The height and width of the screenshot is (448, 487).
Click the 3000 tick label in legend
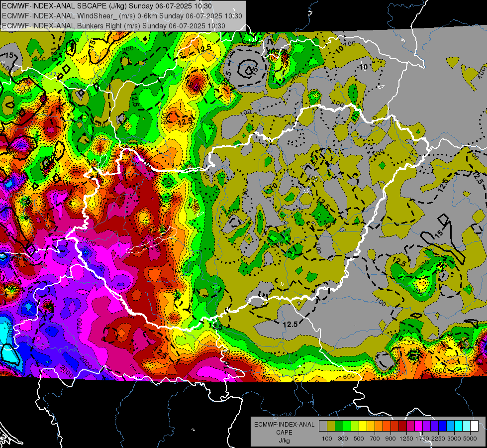(x=454, y=439)
